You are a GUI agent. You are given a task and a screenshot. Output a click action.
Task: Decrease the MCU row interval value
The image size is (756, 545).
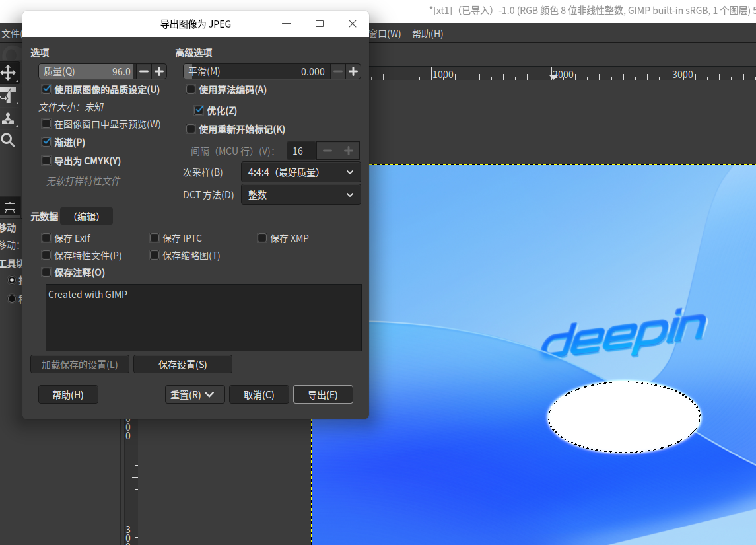[x=327, y=151]
